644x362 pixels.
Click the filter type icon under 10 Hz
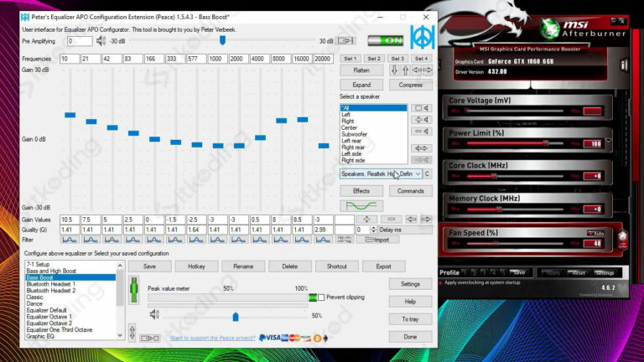70,239
